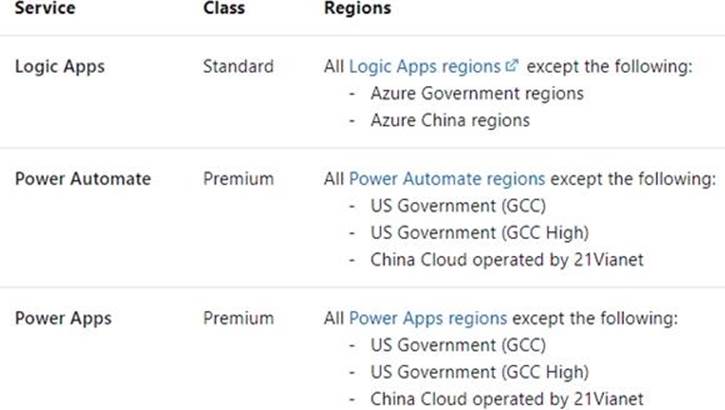The height and width of the screenshot is (410, 725).
Task: Click the Premium class in Power Apps row
Action: [238, 319]
